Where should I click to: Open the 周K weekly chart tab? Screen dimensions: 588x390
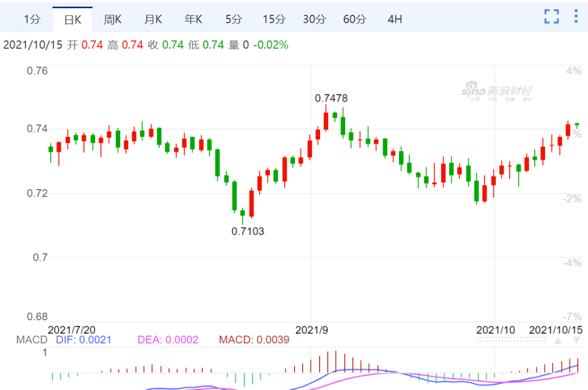click(x=113, y=19)
